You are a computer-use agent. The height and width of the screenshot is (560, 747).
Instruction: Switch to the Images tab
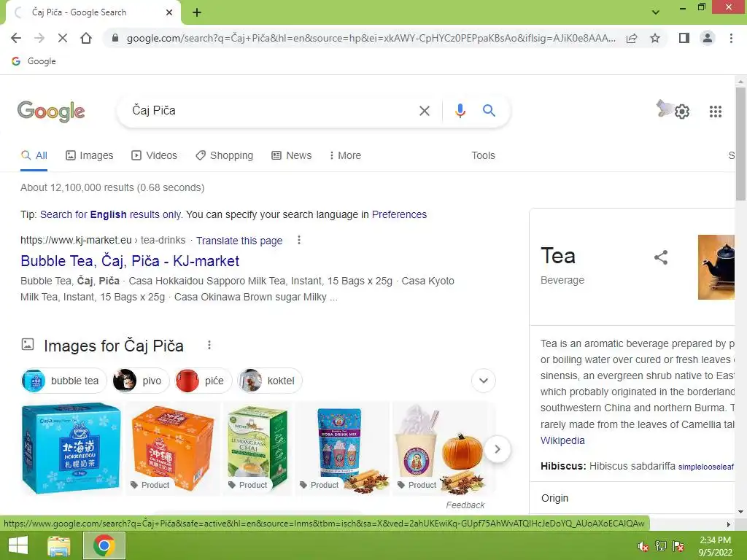[x=90, y=155]
